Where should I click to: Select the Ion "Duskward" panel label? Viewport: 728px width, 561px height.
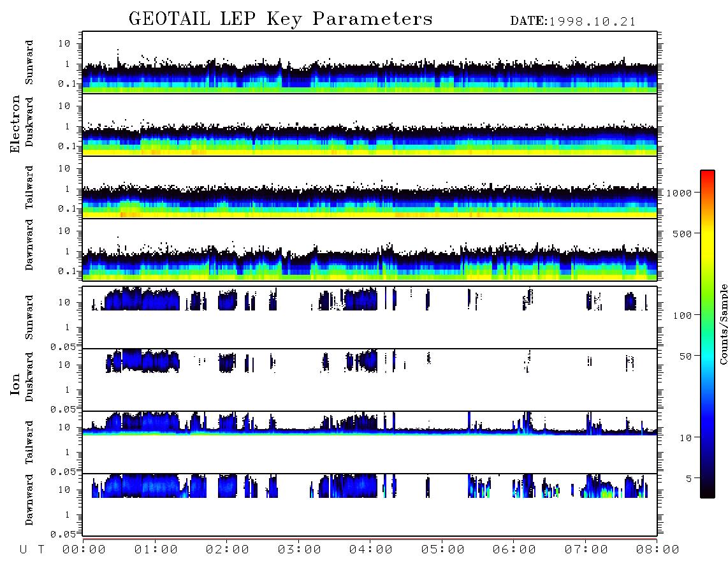[29, 377]
